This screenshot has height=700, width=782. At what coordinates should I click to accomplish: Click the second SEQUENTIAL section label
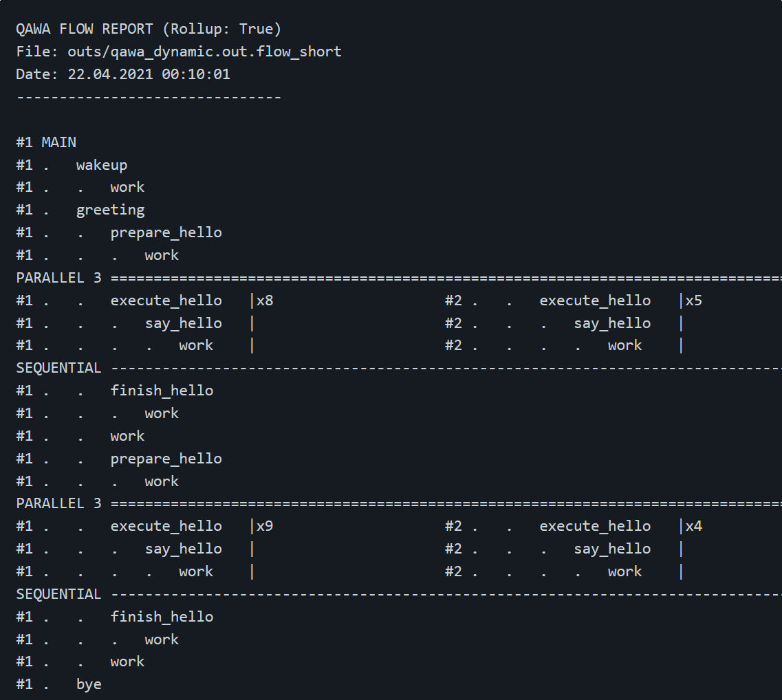(59, 594)
